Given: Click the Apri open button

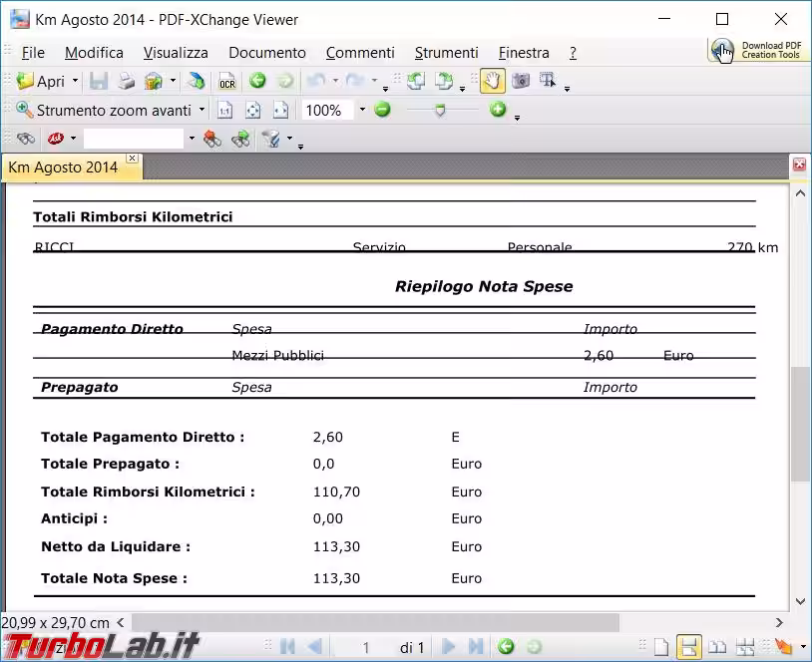Looking at the screenshot, I should 41,82.
